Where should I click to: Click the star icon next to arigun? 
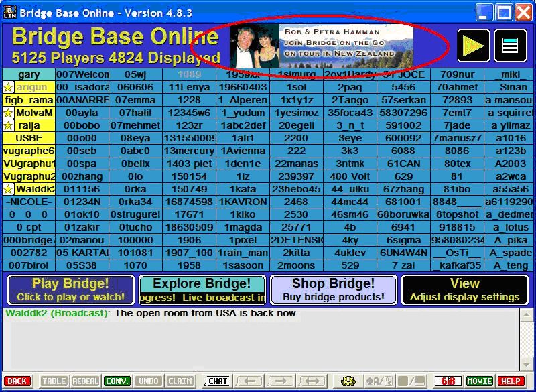click(8, 88)
